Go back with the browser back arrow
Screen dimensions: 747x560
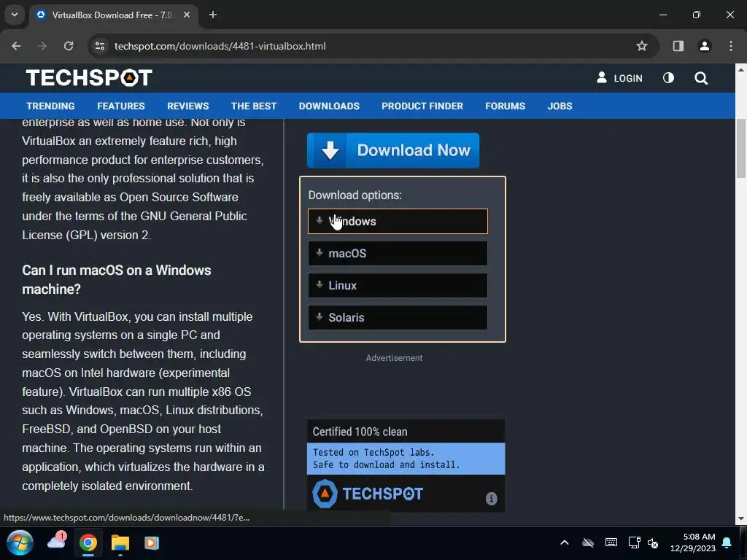[x=16, y=46]
